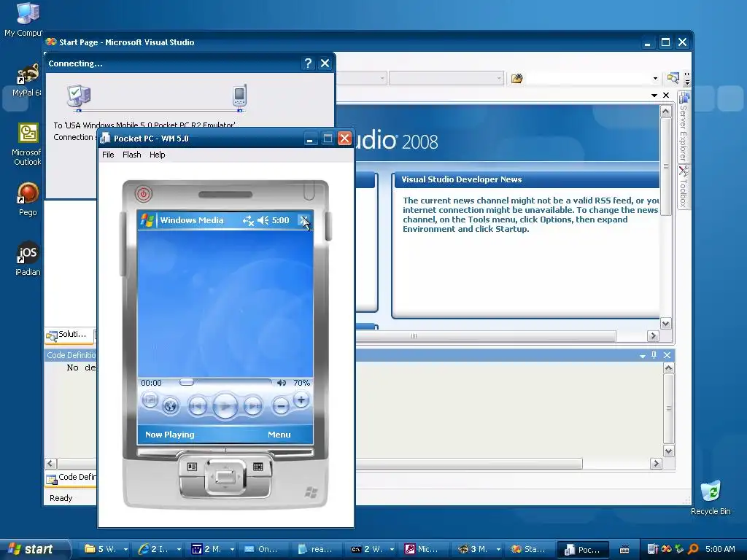Click Code Definition pane scroll down arrow
Image resolution: width=747 pixels, height=560 pixels.
[668, 451]
